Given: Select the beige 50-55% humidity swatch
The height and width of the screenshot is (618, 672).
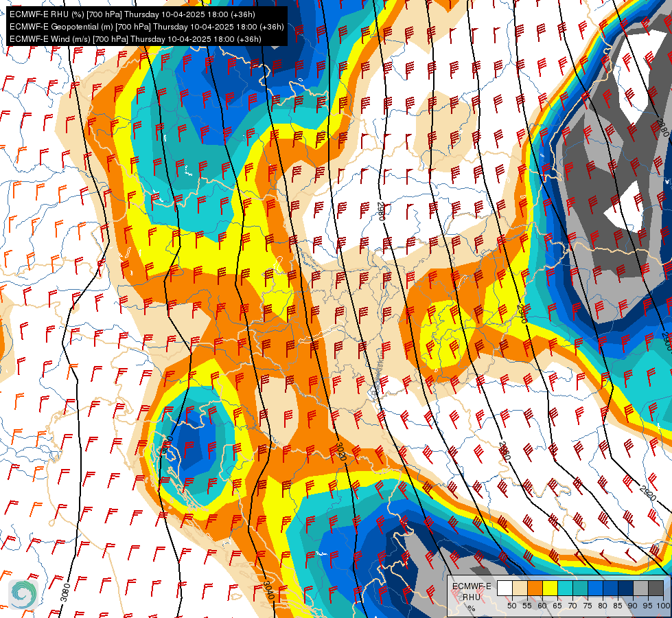Looking at the screenshot, I should tap(520, 588).
